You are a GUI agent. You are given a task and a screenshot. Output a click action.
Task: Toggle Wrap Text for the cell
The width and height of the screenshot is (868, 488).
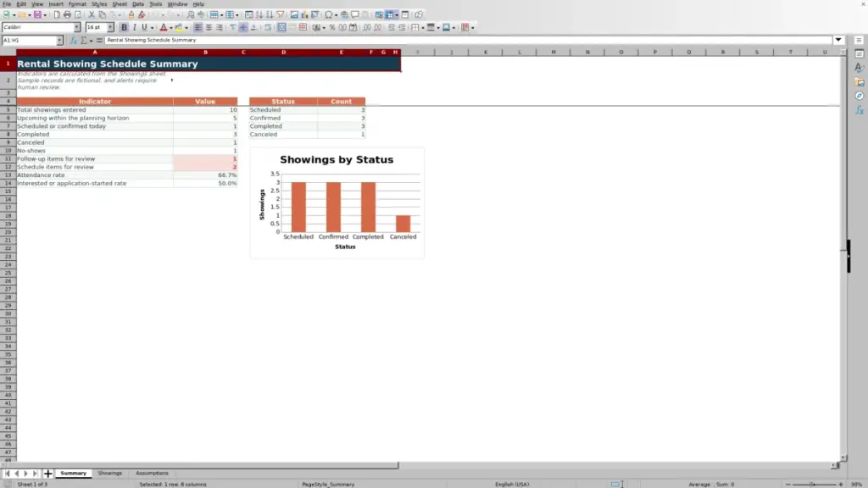pyautogui.click(x=268, y=28)
